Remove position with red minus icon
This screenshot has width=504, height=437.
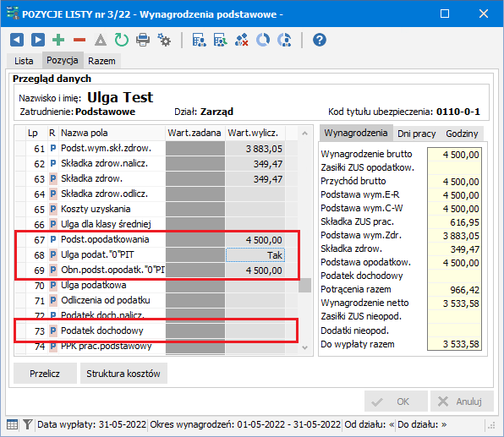pos(79,41)
